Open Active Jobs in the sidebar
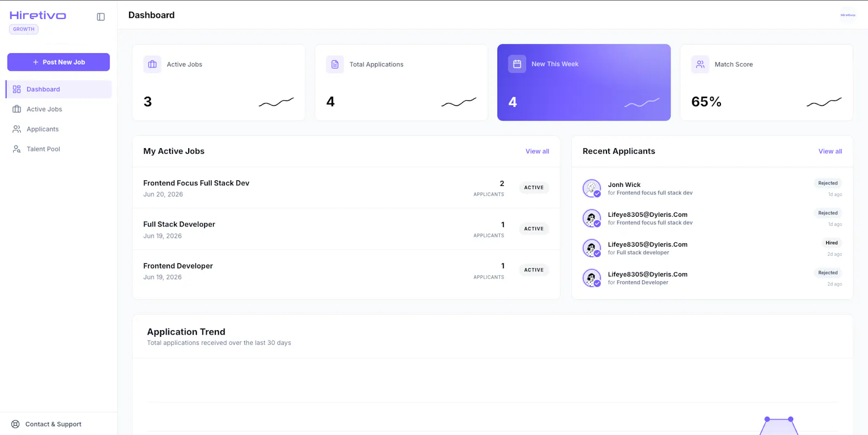The image size is (868, 435). pyautogui.click(x=59, y=109)
